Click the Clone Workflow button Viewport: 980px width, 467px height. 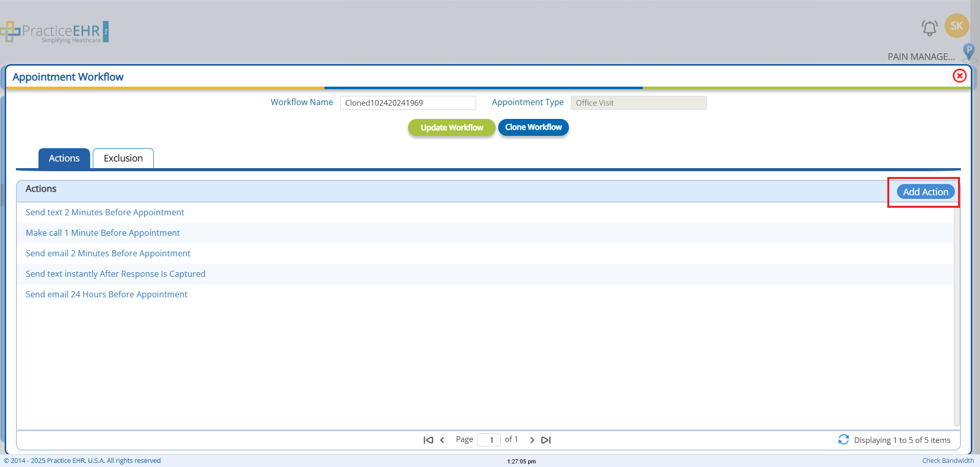(533, 127)
